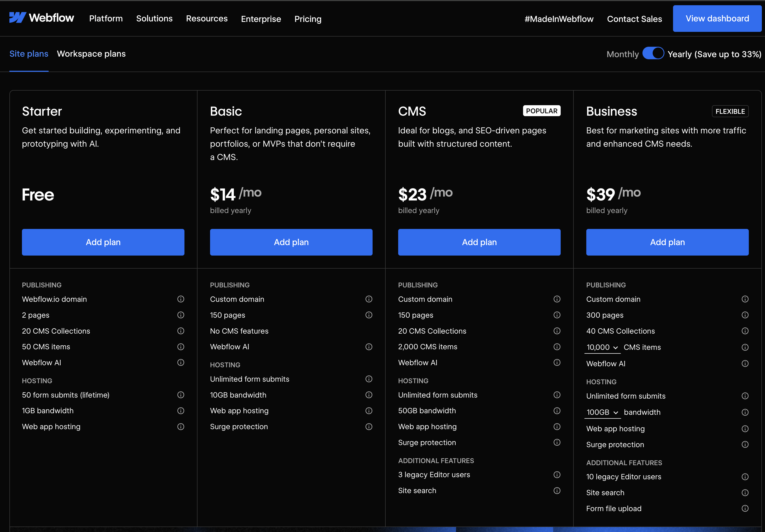This screenshot has height=532, width=765.
Task: Click Add plan under CMS plan
Action: (x=479, y=242)
